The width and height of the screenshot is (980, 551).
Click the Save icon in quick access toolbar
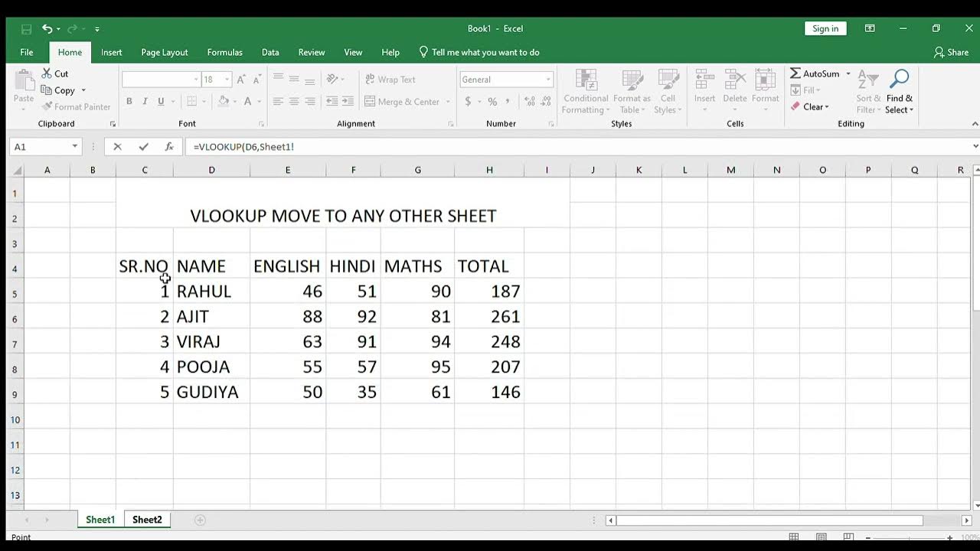[27, 29]
